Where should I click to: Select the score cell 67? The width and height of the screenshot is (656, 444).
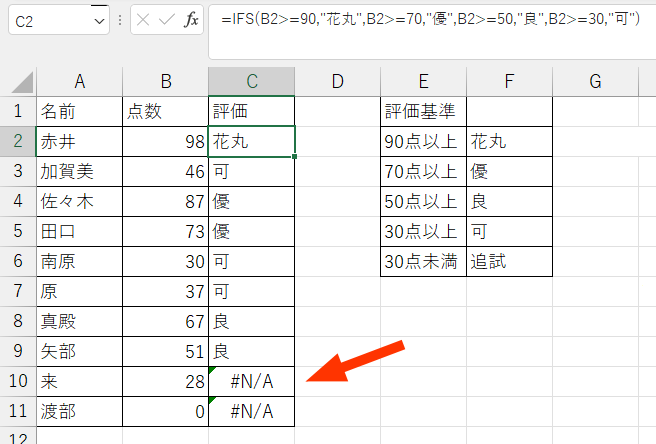click(x=166, y=321)
